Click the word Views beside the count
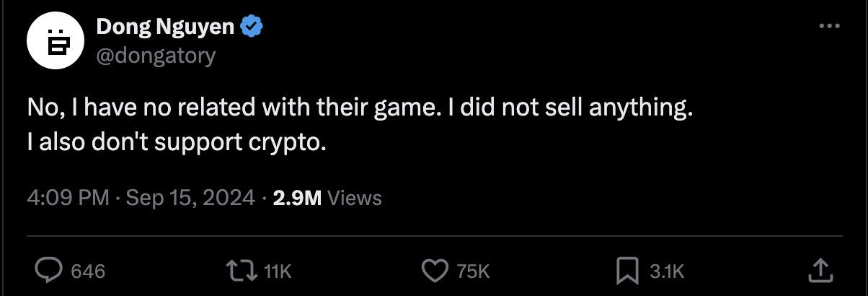The height and width of the screenshot is (296, 868). pyautogui.click(x=355, y=197)
